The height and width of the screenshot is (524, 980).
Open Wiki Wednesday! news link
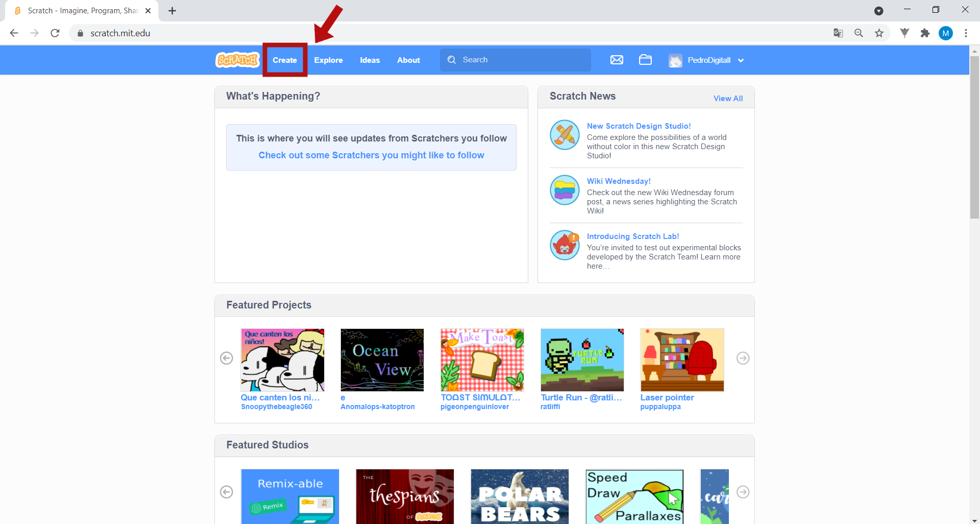coord(619,181)
